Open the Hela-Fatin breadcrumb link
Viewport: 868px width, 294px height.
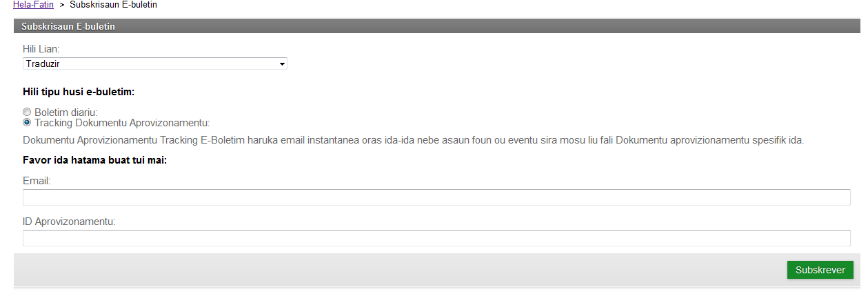tap(33, 5)
